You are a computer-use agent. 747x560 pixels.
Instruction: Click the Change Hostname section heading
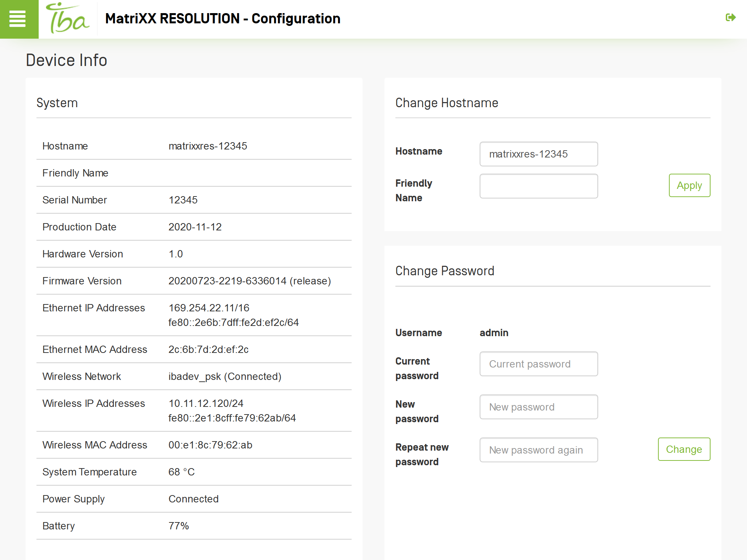coord(447,103)
